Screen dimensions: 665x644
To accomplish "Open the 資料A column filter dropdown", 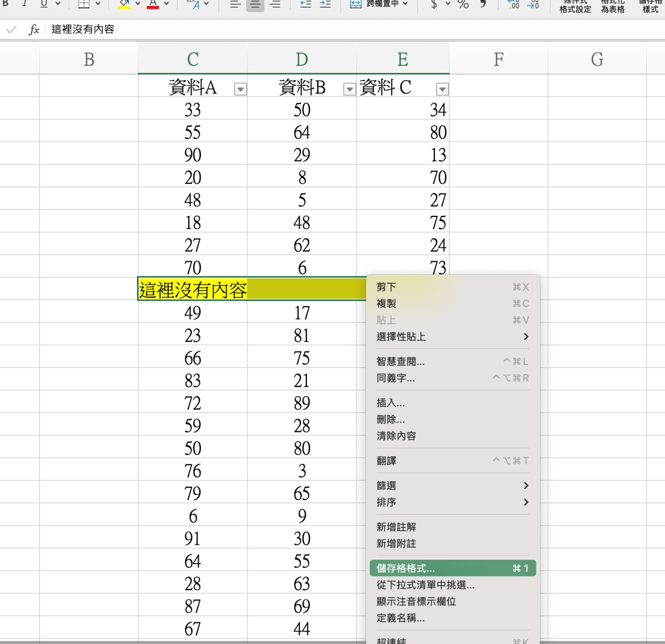I will [x=240, y=89].
